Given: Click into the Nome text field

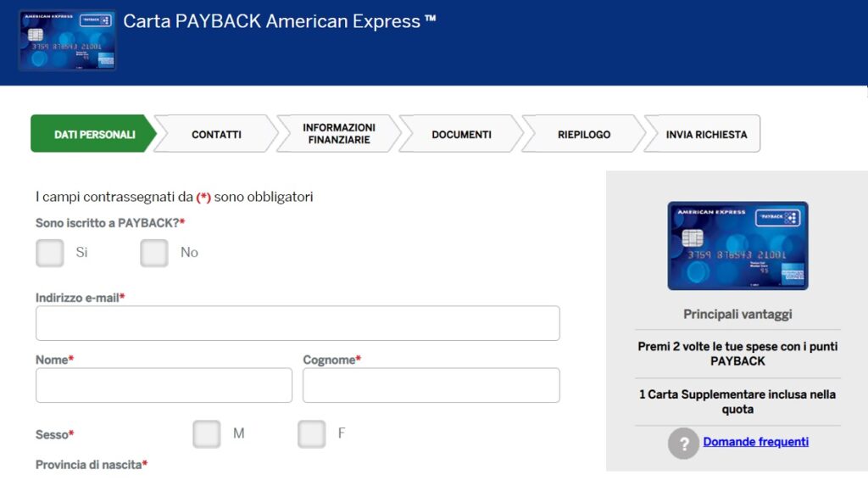Looking at the screenshot, I should click(x=164, y=385).
